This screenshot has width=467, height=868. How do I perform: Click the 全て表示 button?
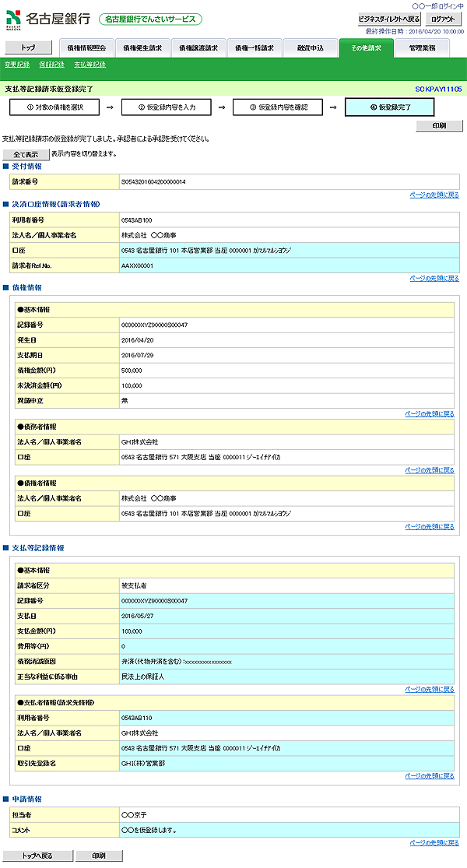click(26, 154)
